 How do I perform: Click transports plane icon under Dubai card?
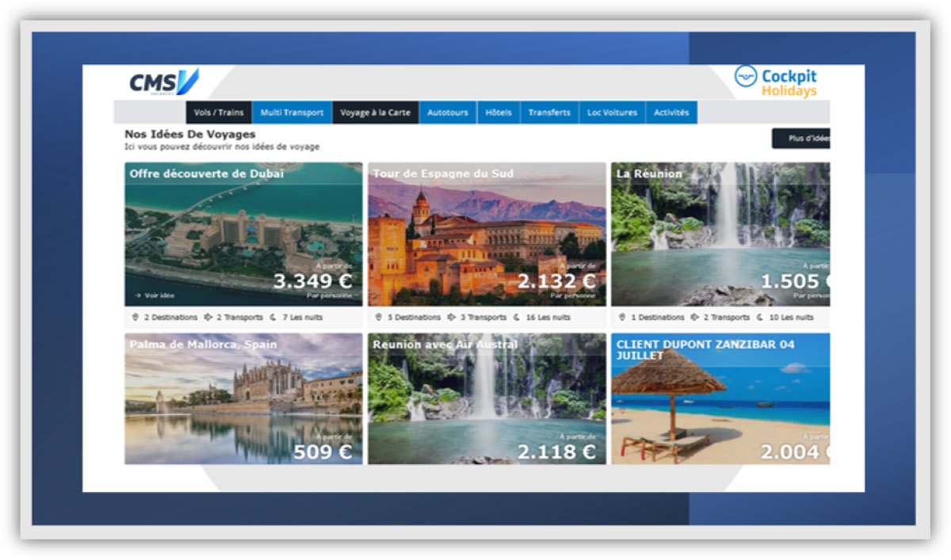(x=208, y=317)
